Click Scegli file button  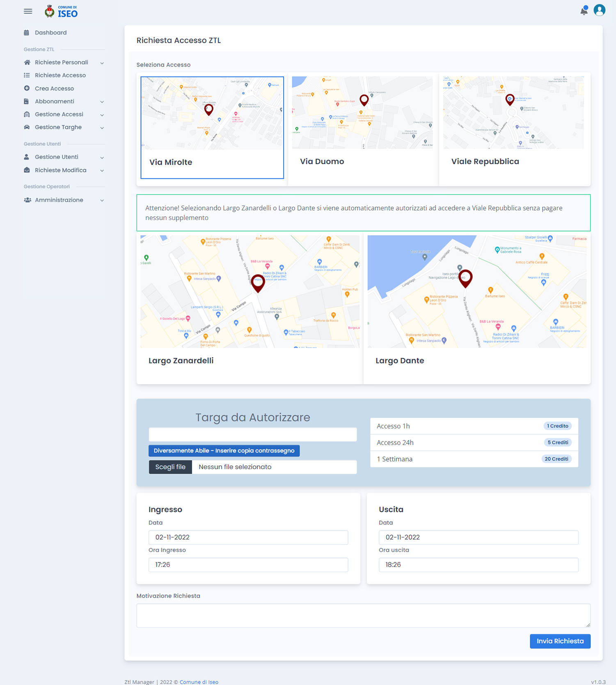click(x=170, y=467)
